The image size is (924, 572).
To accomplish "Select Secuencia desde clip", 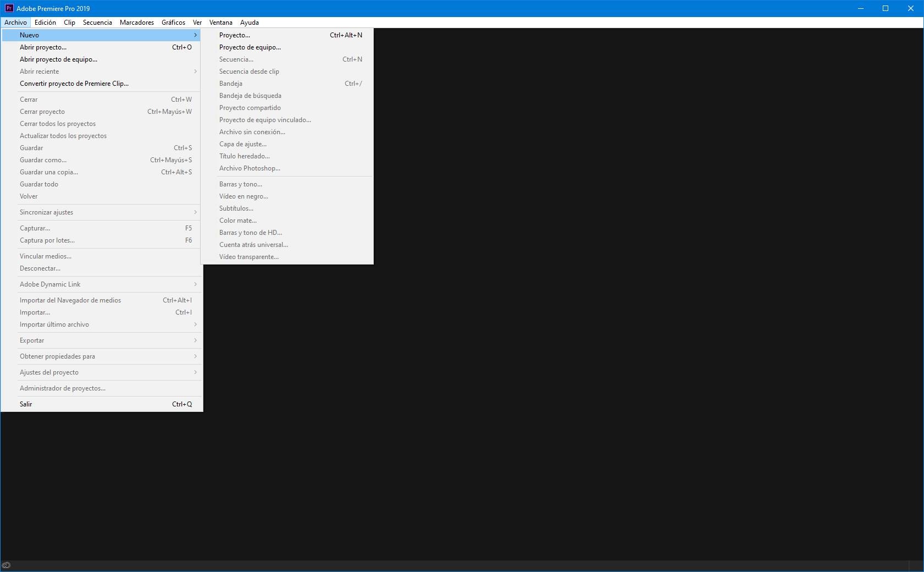I will click(287, 71).
